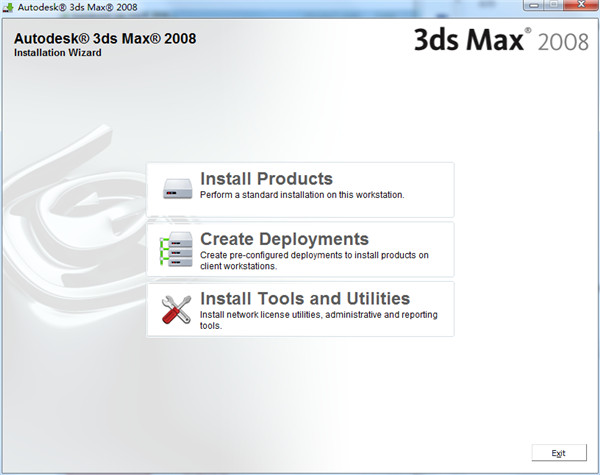Maximize the installation wizard window
Image resolution: width=600 pixels, height=475 pixels.
(x=553, y=5)
